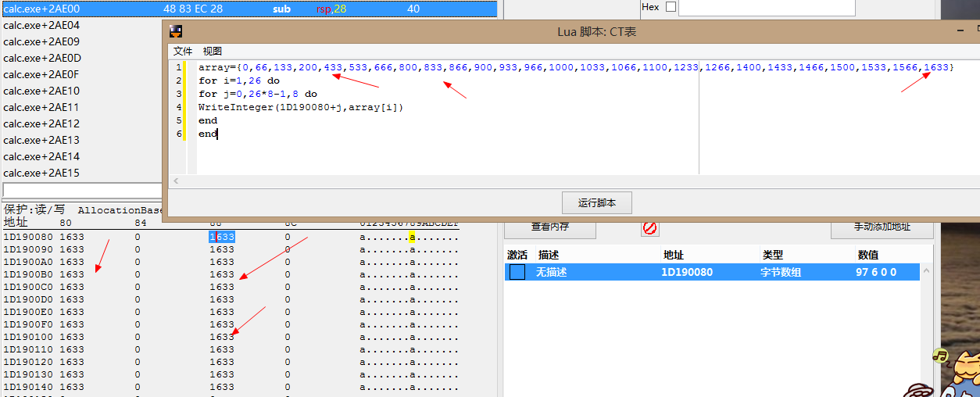Open the 文件 menu in Lua window
This screenshot has height=397, width=980.
click(x=183, y=51)
